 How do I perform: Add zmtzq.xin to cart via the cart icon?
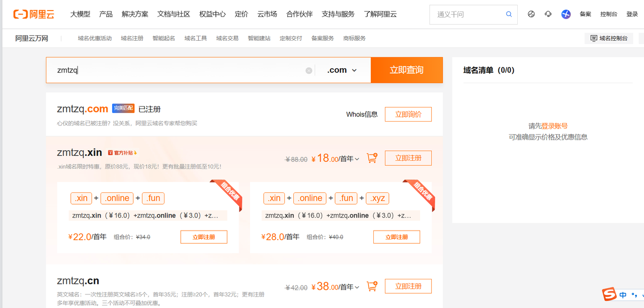coord(372,158)
